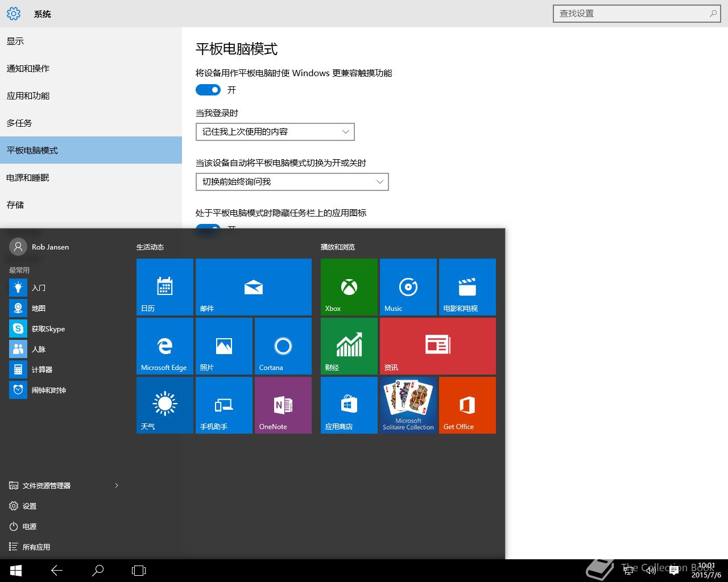This screenshot has height=582, width=728.
Task: Open the 电影和电视 tile
Action: 468,287
